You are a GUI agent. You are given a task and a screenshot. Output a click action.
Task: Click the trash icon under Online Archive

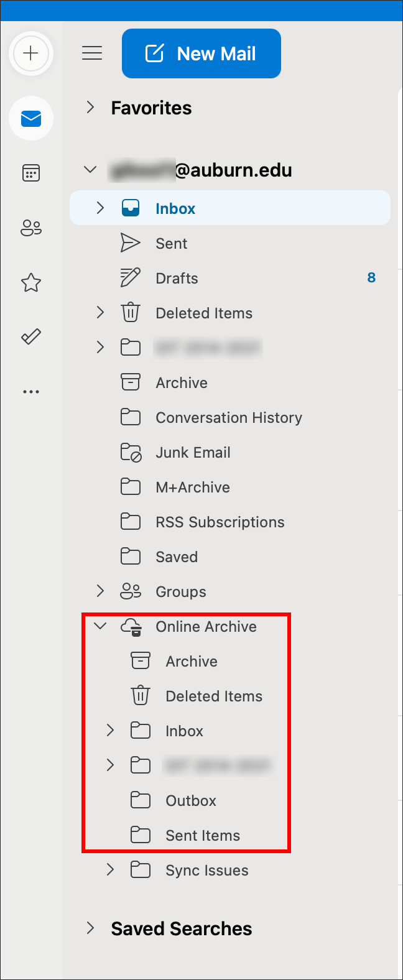141,696
